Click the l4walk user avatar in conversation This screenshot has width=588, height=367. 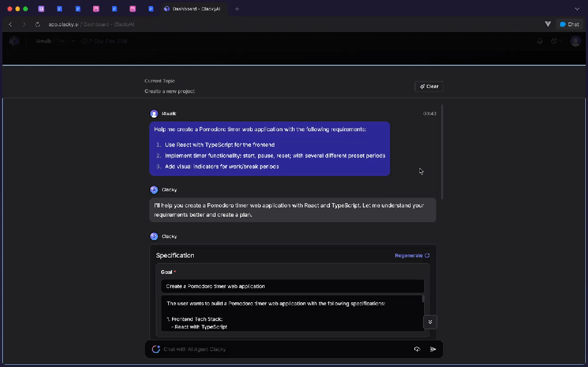coord(154,114)
